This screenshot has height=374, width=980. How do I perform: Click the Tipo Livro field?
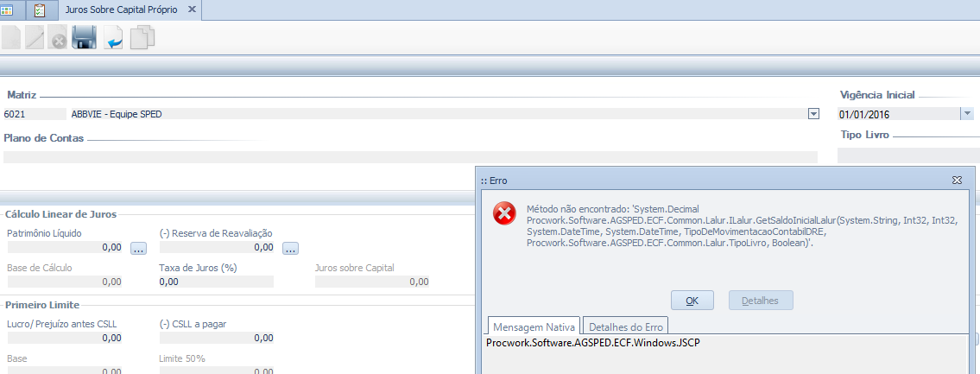point(908,155)
